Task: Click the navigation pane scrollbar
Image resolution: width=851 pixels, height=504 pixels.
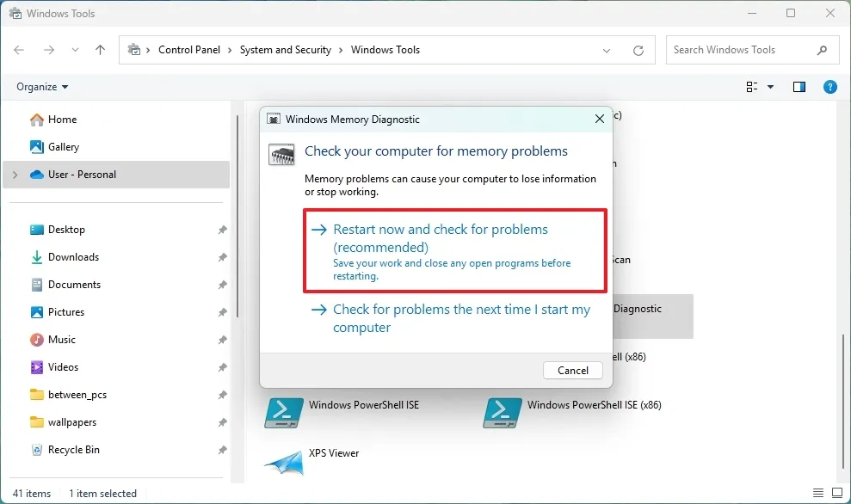Action: (x=237, y=217)
